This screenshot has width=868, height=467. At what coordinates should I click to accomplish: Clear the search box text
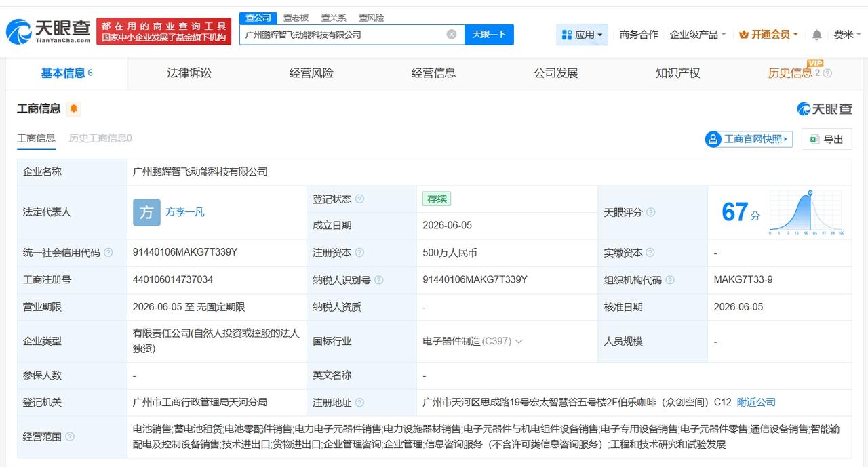coord(452,35)
